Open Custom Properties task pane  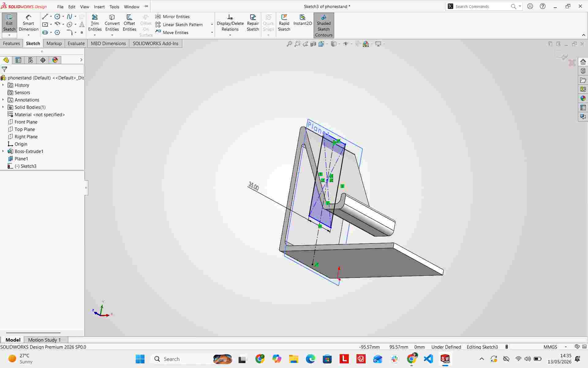tap(583, 108)
